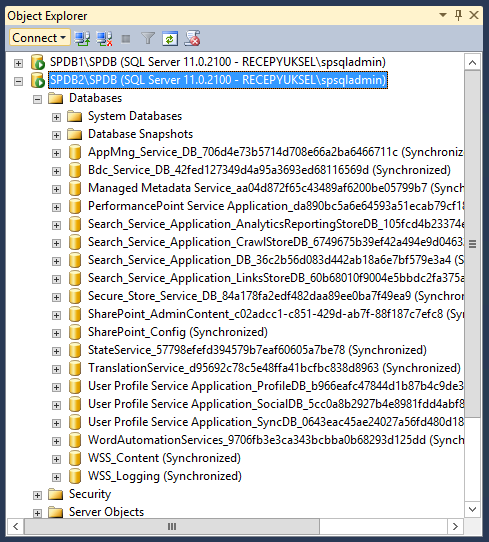Expand the AppMng_Service_DB database node

click(56, 153)
